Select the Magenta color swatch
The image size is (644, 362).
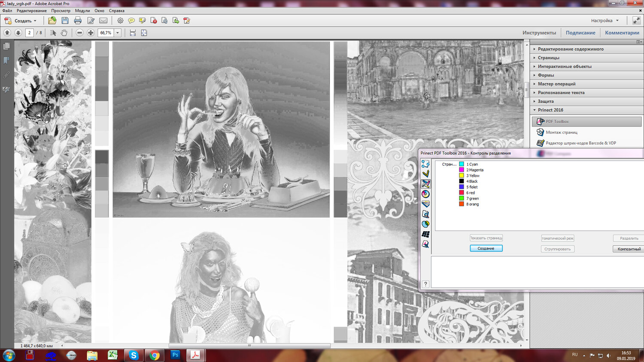click(462, 170)
